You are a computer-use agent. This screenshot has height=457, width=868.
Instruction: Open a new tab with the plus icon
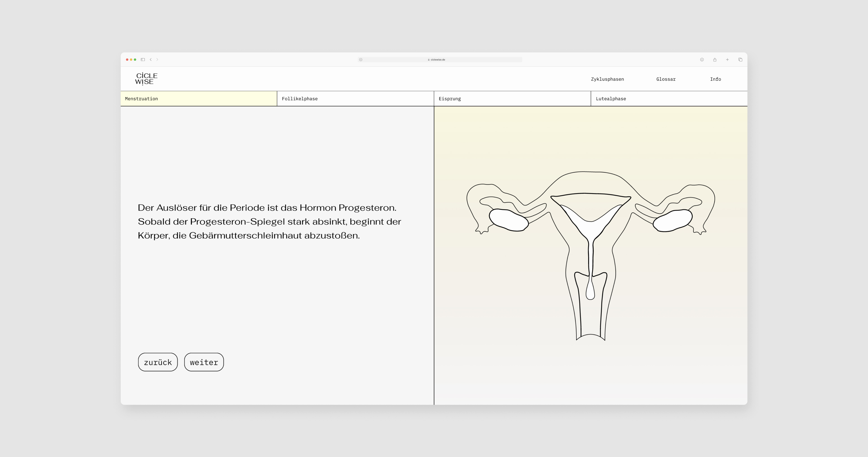[727, 60]
